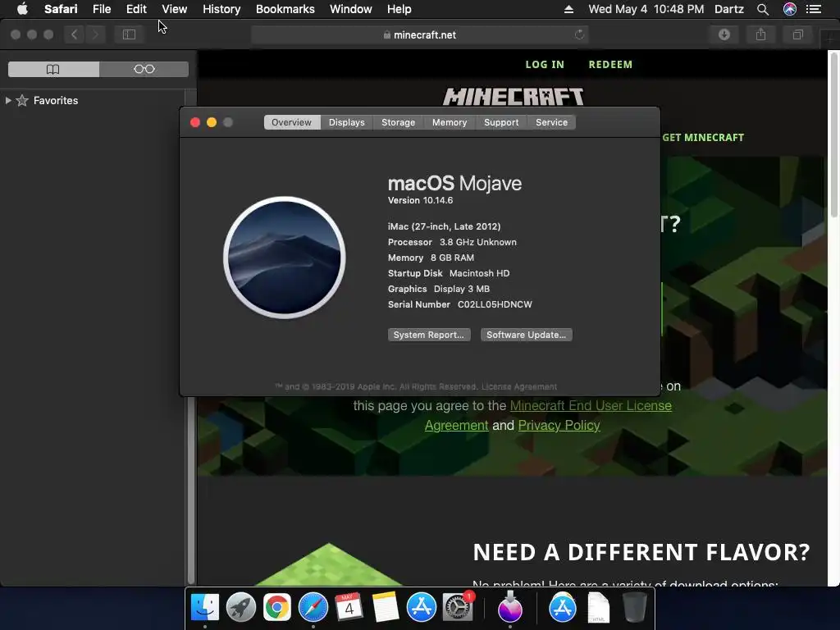840x630 pixels.
Task: Open the Bookmarks menu
Action: 285,9
